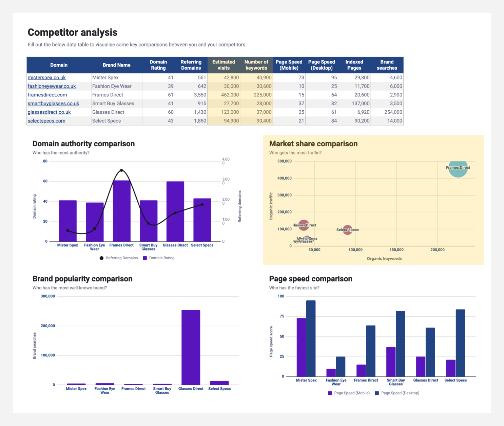Image resolution: width=504 pixels, height=426 pixels.
Task: Click the Select Specs bar in brand popularity chart
Action: (219, 383)
